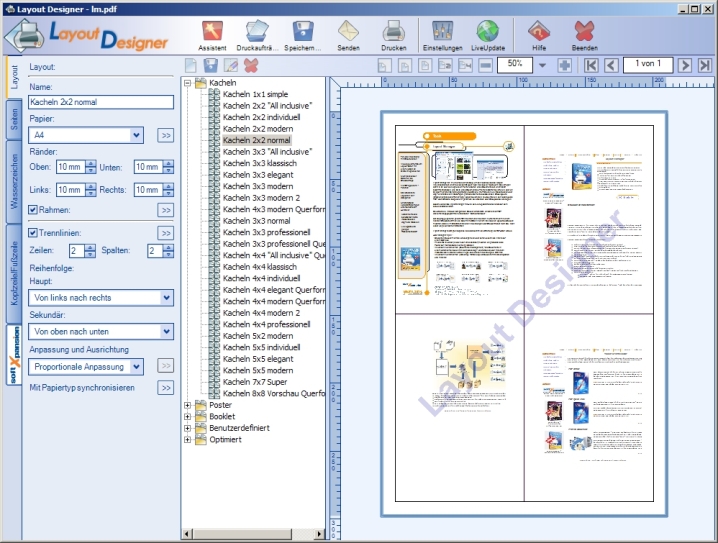718x543 pixels.
Task: Launch LiveUpdate globe icon
Action: tap(487, 33)
